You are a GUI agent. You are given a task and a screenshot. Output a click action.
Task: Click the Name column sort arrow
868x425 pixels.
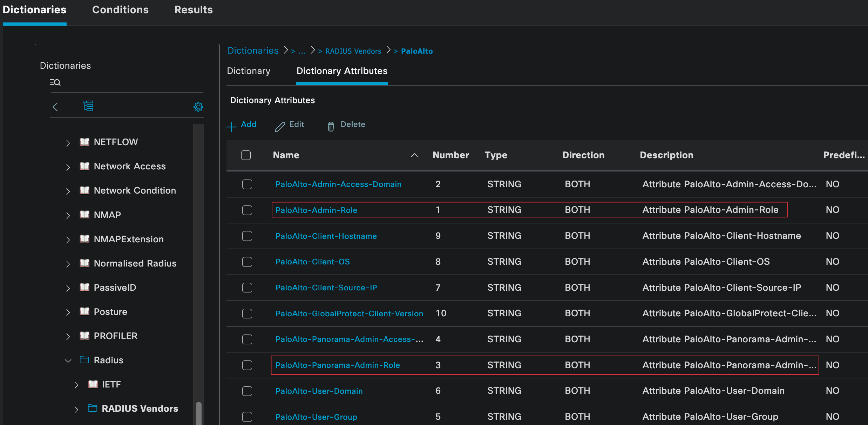[x=414, y=155]
